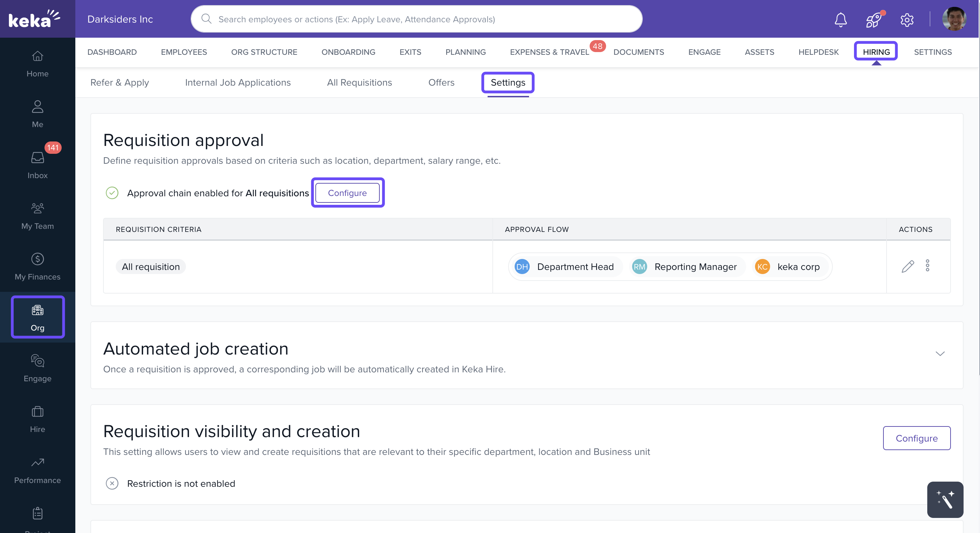Open Performance in the sidebar
Screen dimensions: 980x533
[37, 470]
